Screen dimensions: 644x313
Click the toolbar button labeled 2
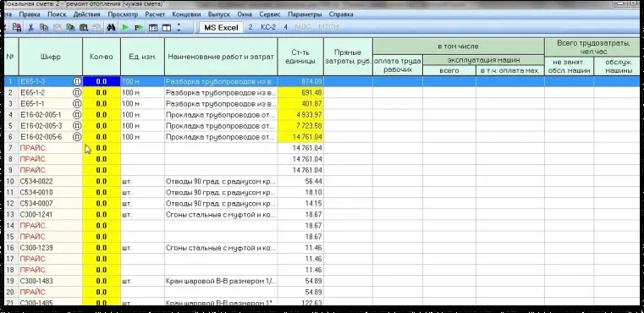point(250,28)
